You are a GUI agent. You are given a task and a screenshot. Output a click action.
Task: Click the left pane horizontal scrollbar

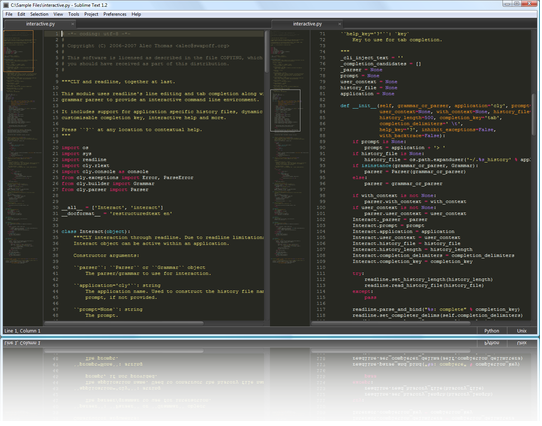124,323
